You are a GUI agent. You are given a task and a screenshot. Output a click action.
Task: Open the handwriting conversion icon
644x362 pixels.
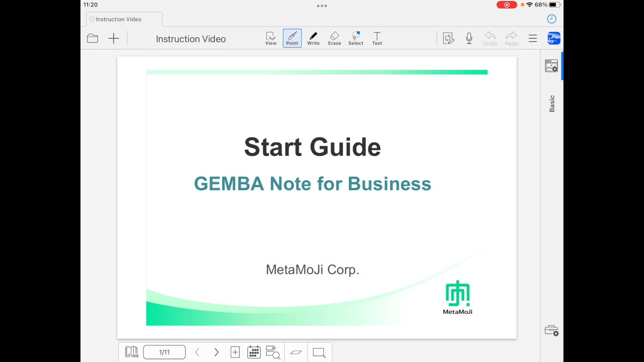(x=448, y=38)
